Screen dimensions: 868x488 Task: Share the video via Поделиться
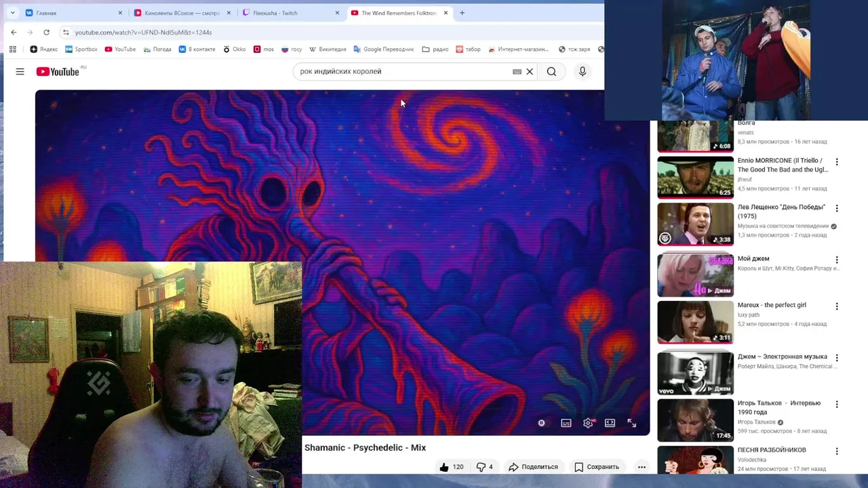tap(533, 467)
